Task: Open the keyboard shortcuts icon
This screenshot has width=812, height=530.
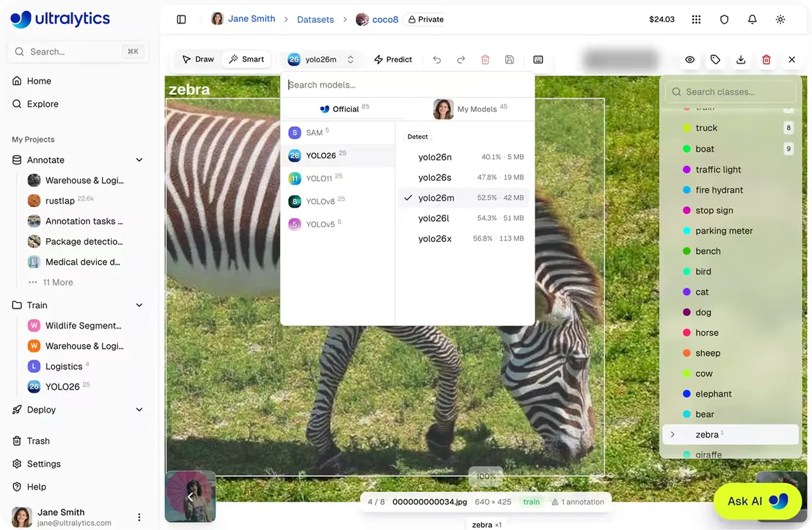Action: [x=538, y=59]
